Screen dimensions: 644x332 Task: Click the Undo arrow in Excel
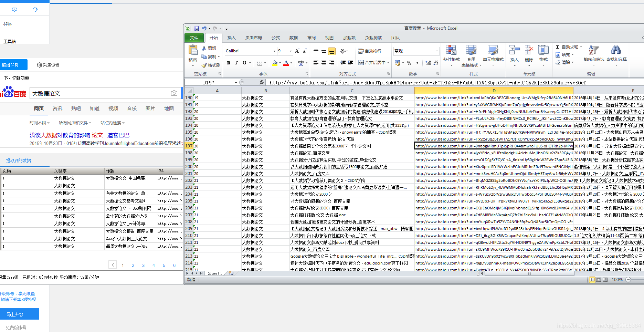pyautogui.click(x=204, y=29)
